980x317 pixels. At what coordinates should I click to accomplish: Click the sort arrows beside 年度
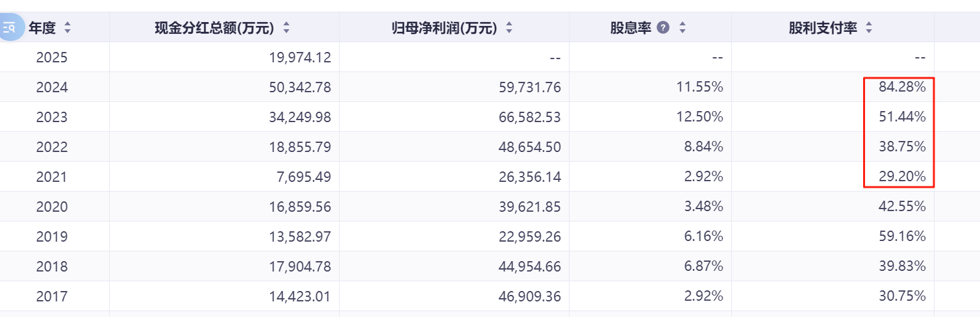coord(68,28)
